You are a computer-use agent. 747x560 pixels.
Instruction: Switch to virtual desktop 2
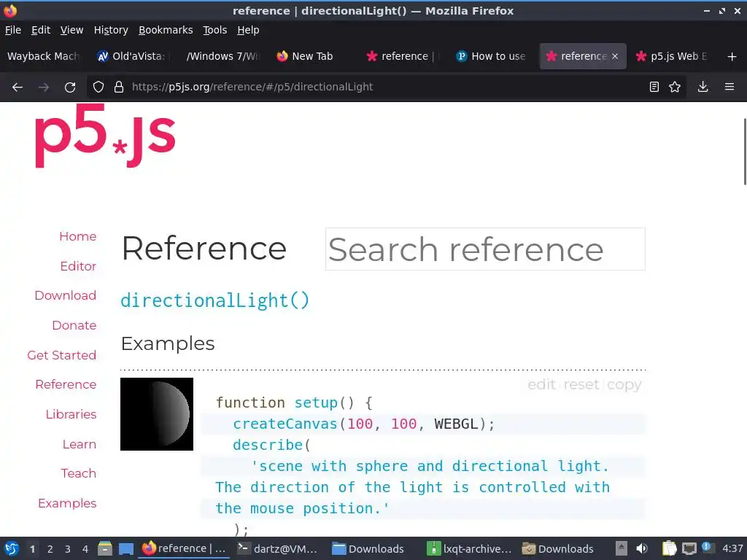[50, 549]
